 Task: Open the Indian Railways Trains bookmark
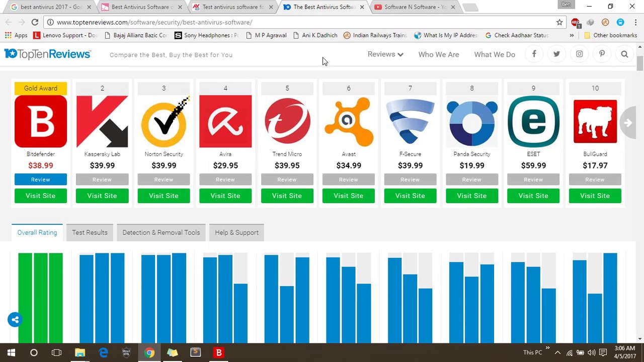(375, 35)
